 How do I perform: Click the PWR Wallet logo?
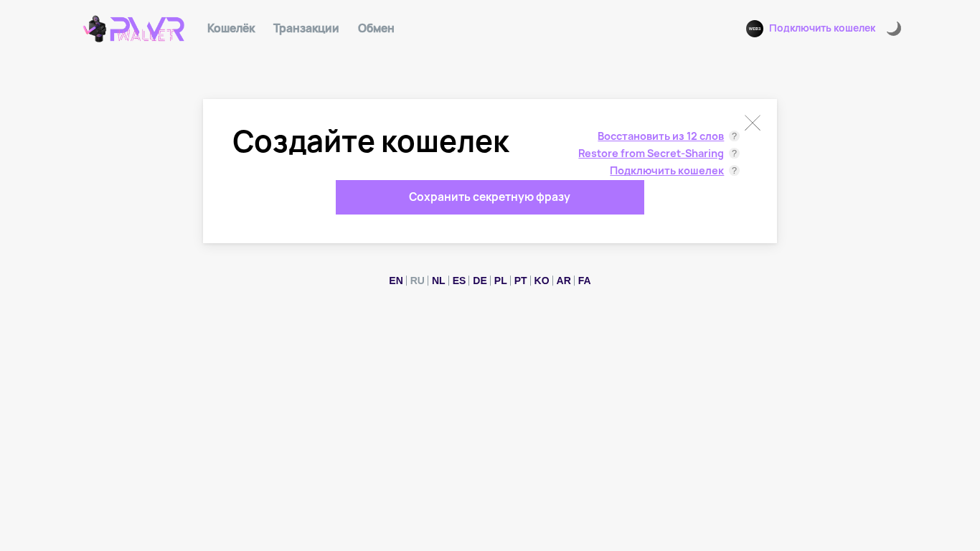pos(134,29)
